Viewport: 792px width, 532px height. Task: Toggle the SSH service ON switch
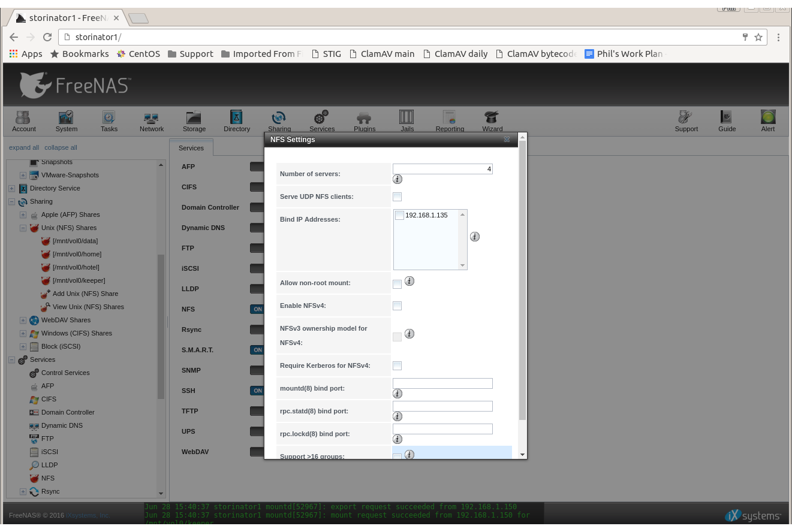(x=257, y=391)
